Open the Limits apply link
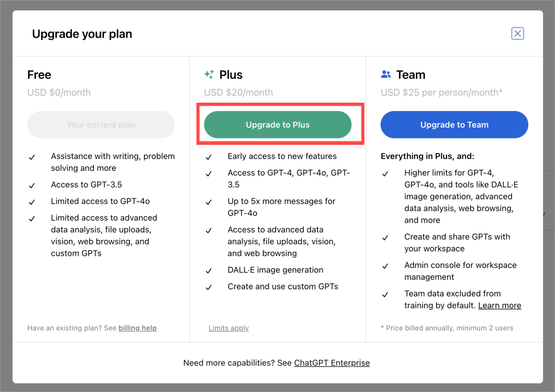The image size is (555, 392). tap(229, 328)
